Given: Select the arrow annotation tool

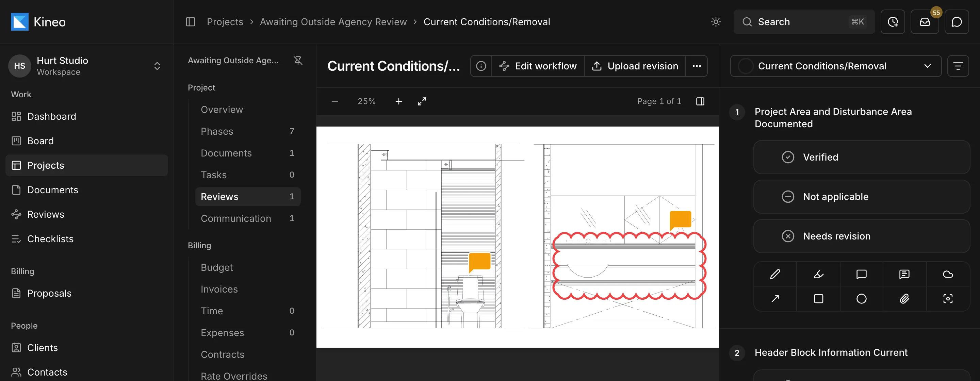Looking at the screenshot, I should tap(775, 298).
